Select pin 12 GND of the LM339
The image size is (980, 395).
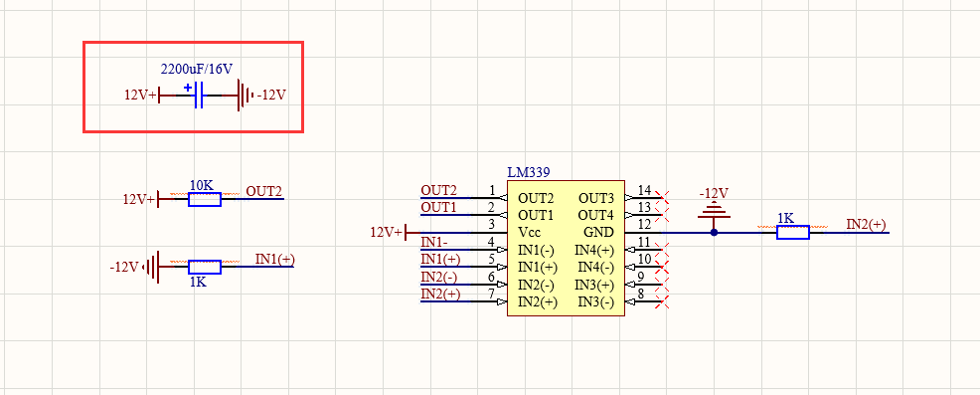pyautogui.click(x=643, y=232)
